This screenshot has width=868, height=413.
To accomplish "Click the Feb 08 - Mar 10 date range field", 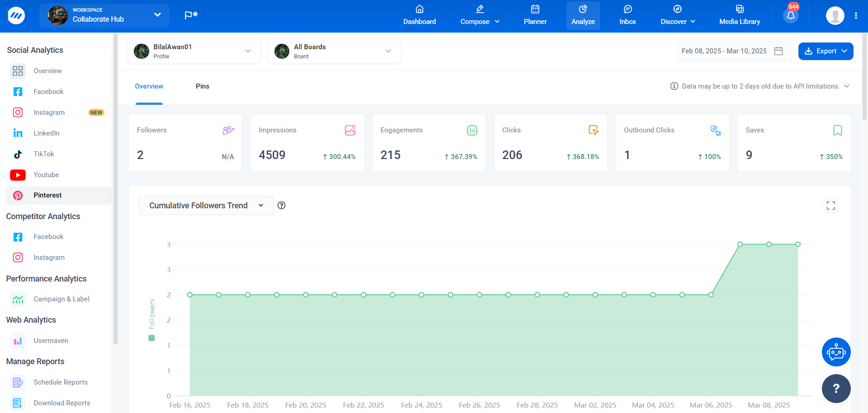I will pos(734,51).
